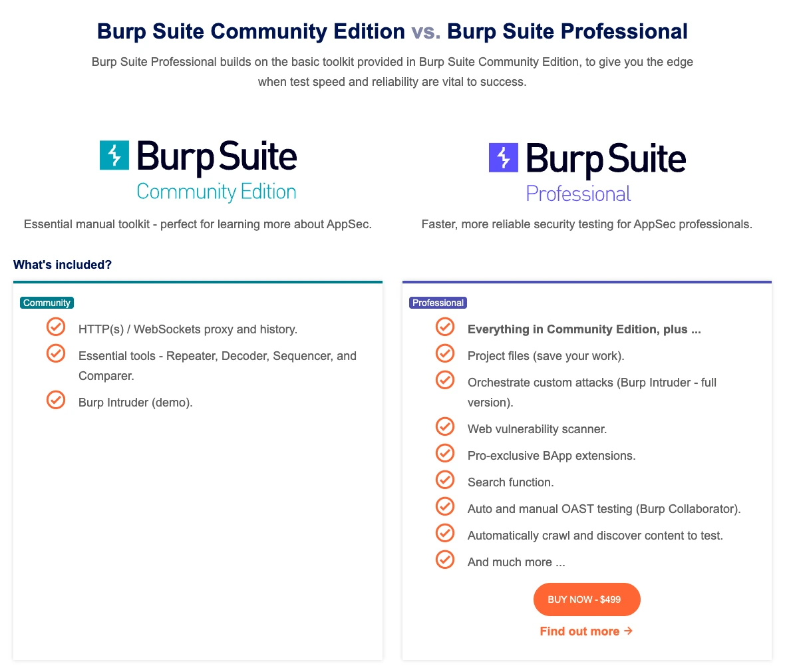The height and width of the screenshot is (672, 785).
Task: Click the 'What's included?' heading
Action: (63, 264)
